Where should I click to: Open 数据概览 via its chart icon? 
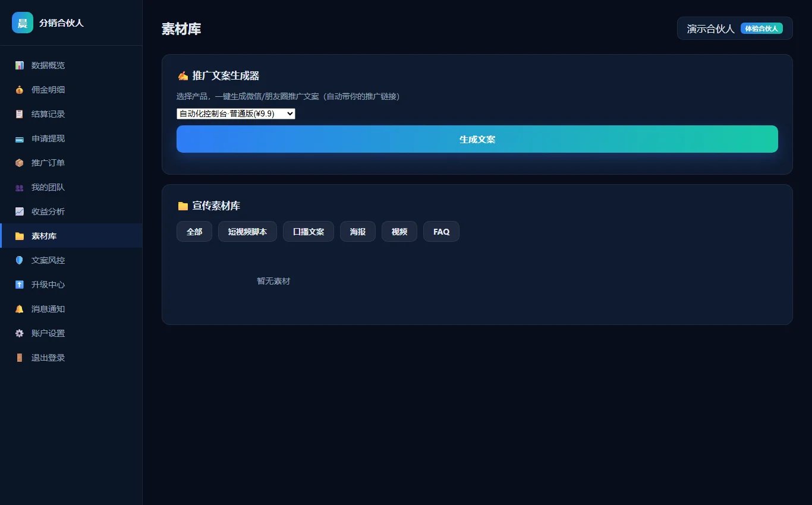(x=20, y=65)
